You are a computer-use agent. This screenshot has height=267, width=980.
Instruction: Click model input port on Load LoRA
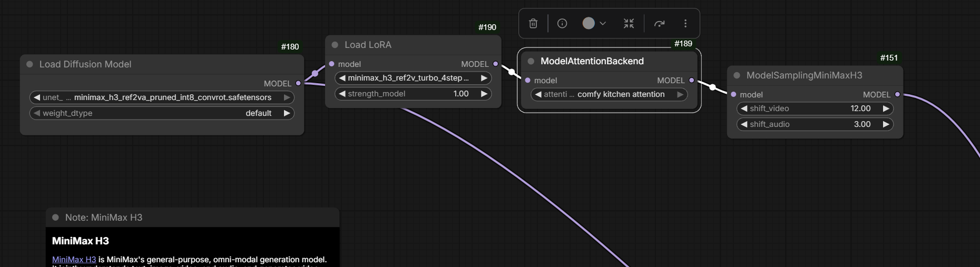tap(331, 64)
